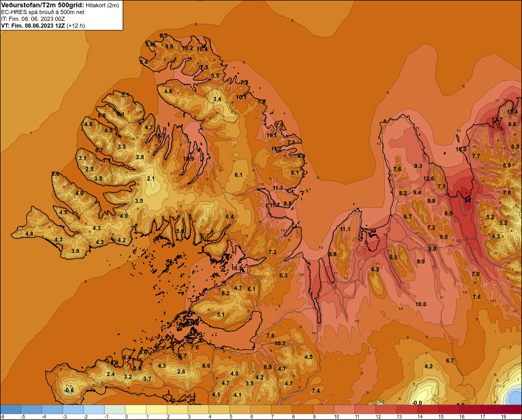The image size is (522, 420).
Task: Select the orange swatch between 8 and 9
Action: (302, 409)
